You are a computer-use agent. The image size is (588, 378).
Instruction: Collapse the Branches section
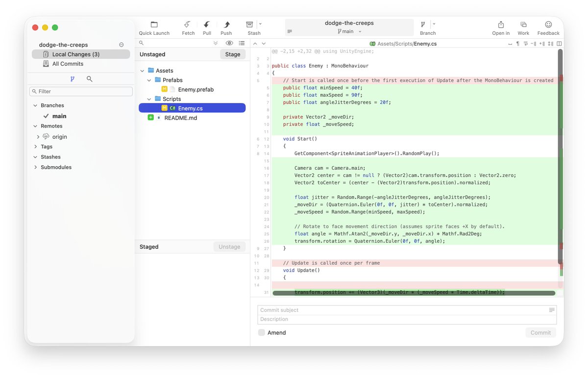35,105
